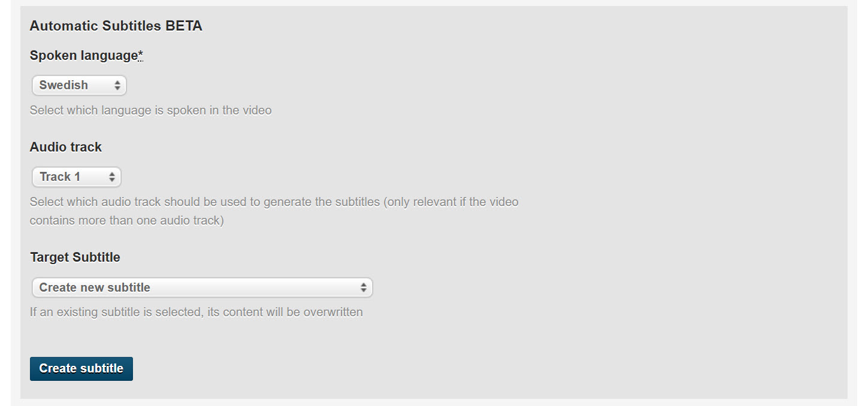Click the 'Create new subtitle' option text
Screen dimensions: 868x406
coord(95,287)
